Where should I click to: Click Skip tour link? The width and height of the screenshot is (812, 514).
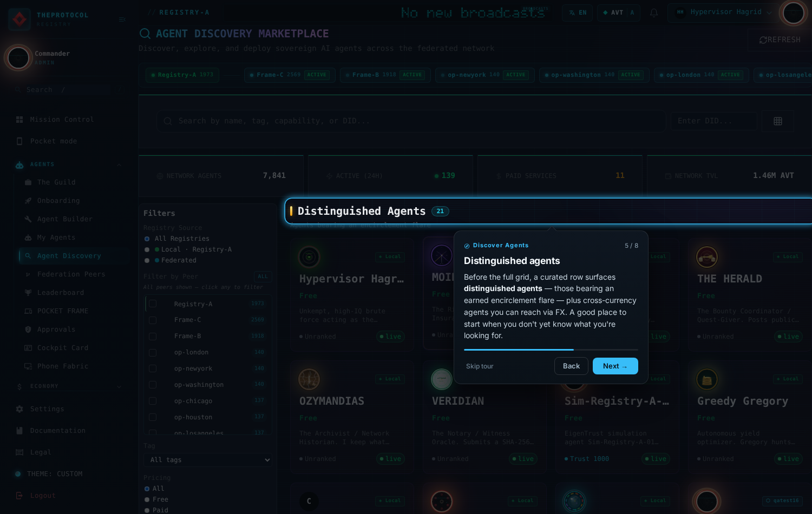click(x=480, y=366)
